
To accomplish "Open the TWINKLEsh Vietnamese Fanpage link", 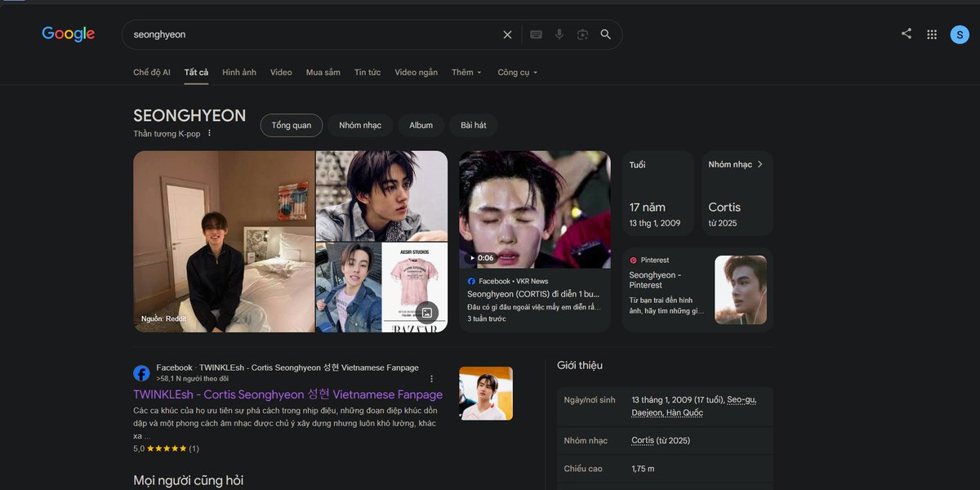I will 287,394.
